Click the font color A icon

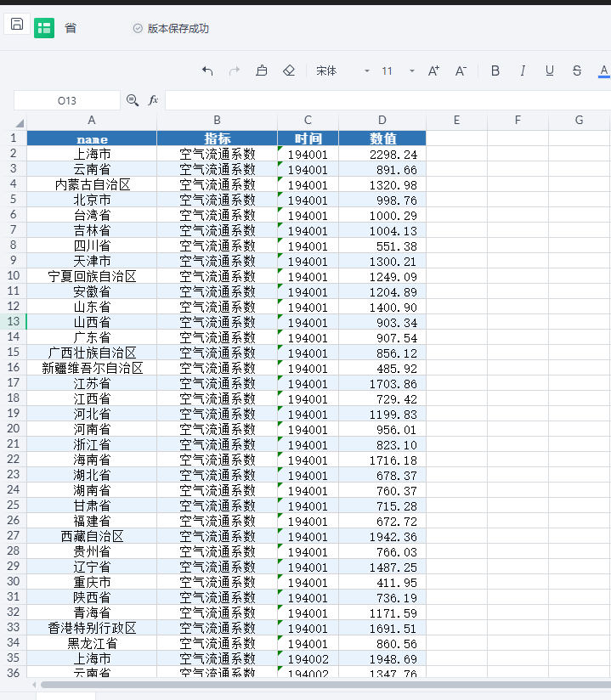click(x=604, y=71)
